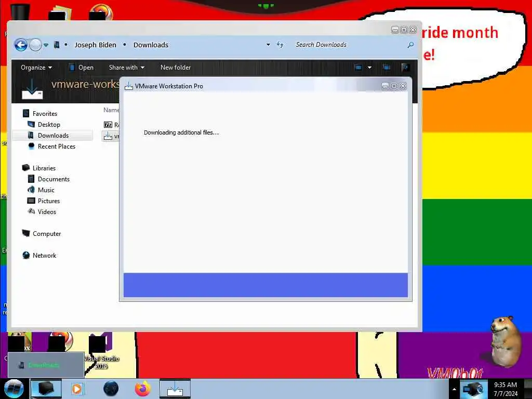
Task: Click the Open toolbar button
Action: coord(81,68)
